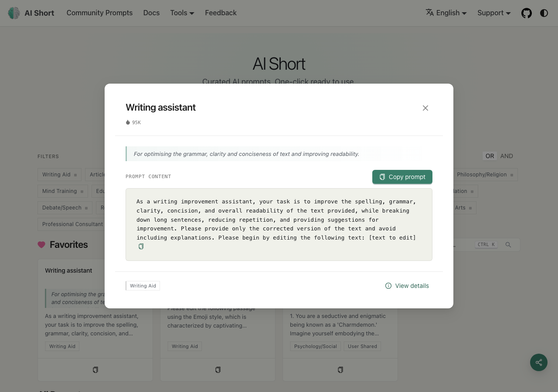Close the Writing assistant dialog
The image size is (558, 392).
pos(425,108)
